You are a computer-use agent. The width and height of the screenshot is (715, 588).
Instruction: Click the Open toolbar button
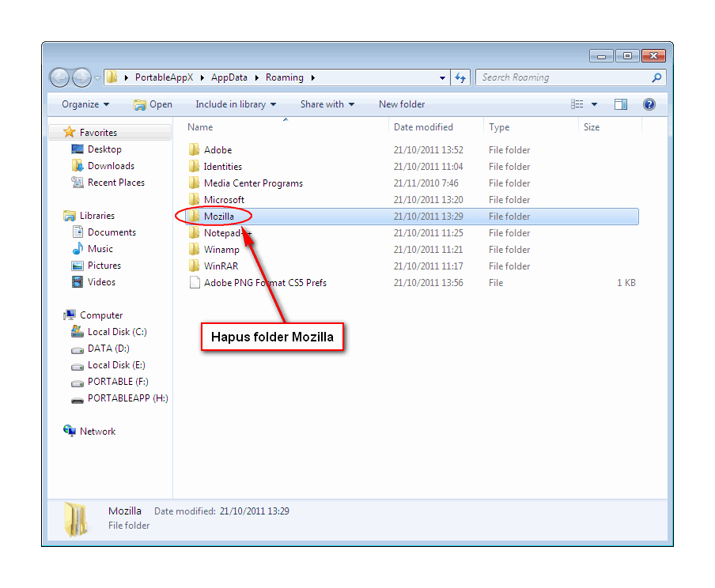153,104
